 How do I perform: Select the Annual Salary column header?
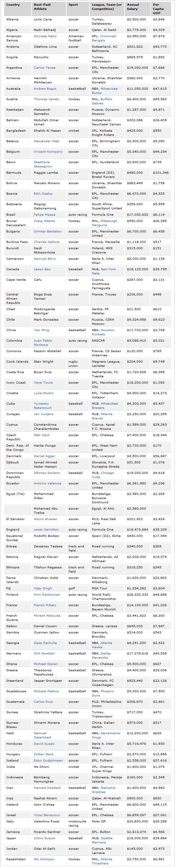(x=138, y=9)
